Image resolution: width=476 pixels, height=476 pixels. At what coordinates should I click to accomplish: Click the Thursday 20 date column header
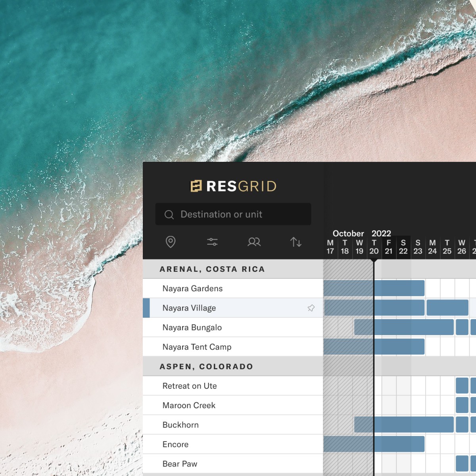click(x=374, y=247)
